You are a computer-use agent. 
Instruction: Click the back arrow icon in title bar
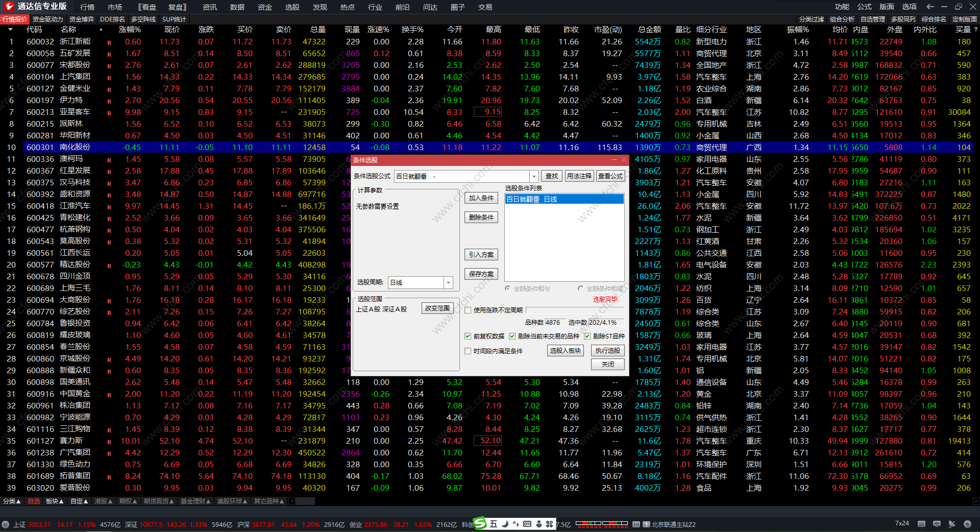(930, 7)
